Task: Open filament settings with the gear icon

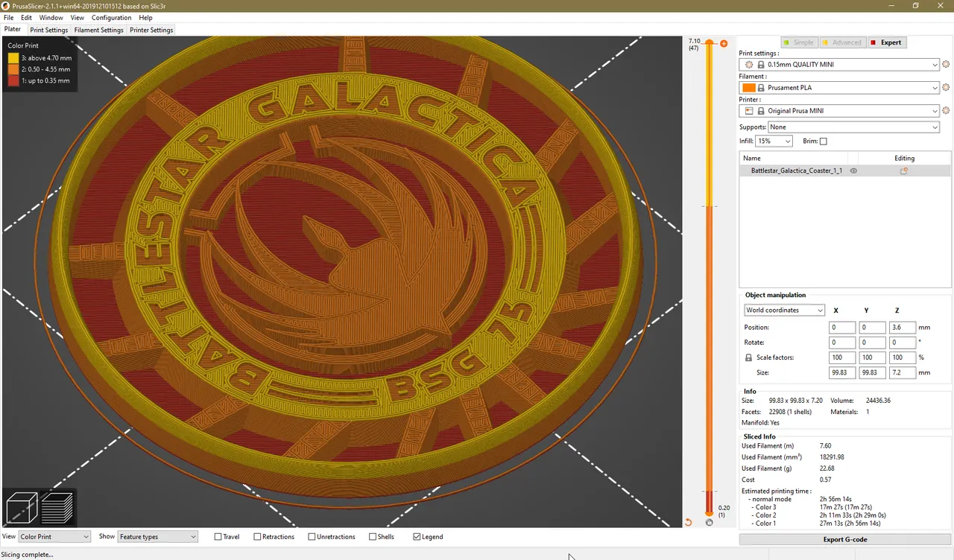Action: (x=946, y=88)
